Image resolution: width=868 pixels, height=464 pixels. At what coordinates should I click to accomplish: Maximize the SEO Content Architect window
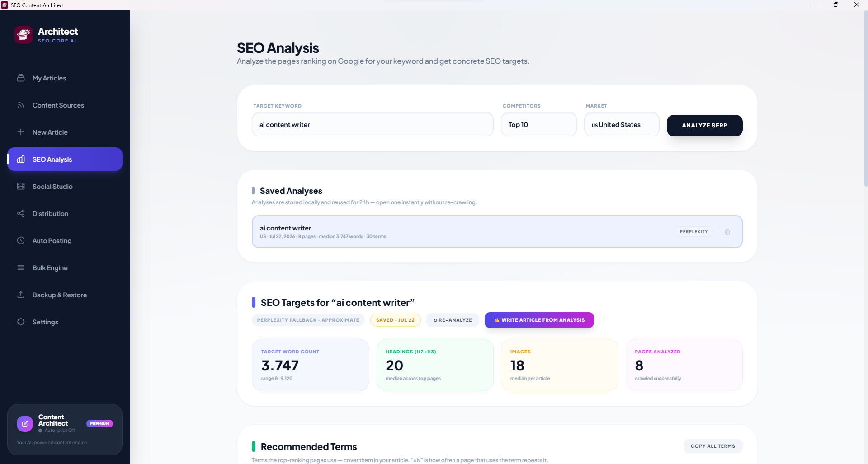(x=836, y=5)
